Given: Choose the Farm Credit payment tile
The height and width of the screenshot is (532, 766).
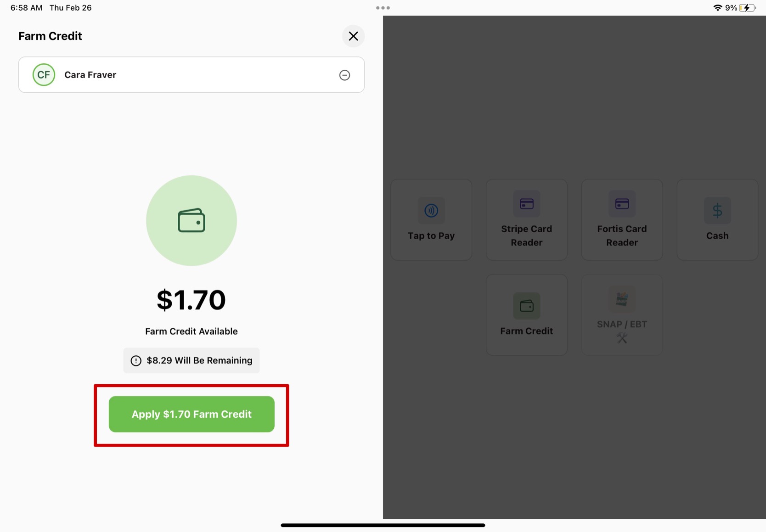Looking at the screenshot, I should pos(526,315).
